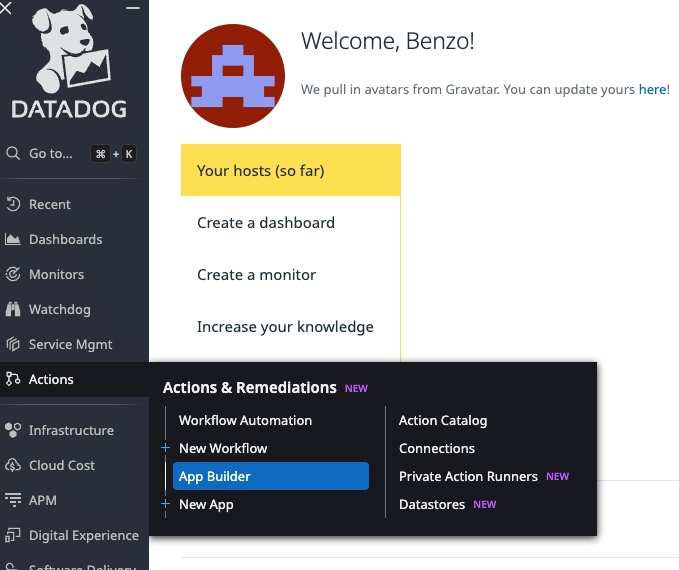This screenshot has height=570, width=679.
Task: Click the Recent clock icon
Action: 13,204
